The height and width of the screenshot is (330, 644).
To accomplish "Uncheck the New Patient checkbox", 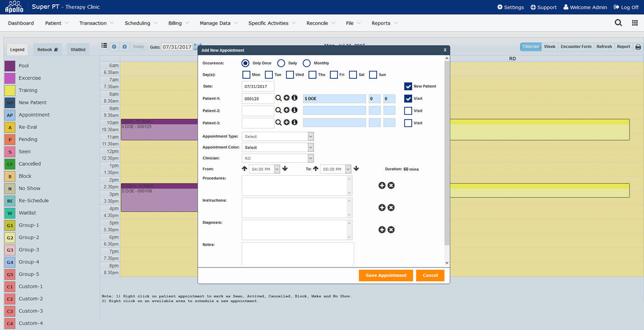I will (408, 86).
